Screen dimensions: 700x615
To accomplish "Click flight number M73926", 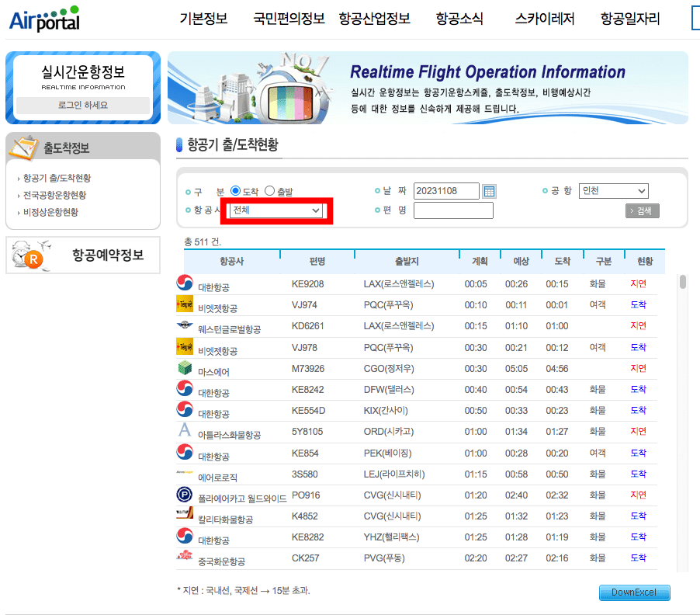I will click(308, 369).
